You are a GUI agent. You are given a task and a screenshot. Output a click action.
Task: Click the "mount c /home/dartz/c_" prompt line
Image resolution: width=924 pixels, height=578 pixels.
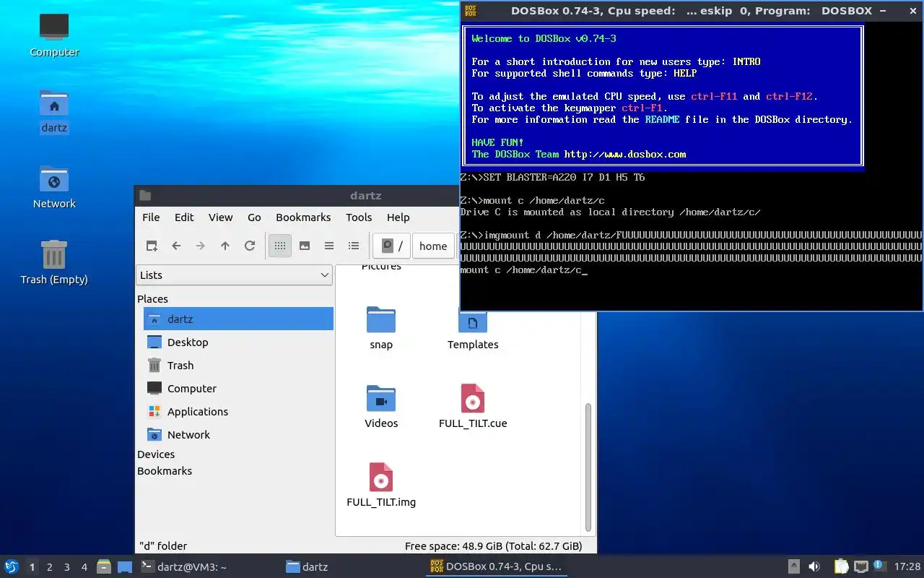[x=524, y=270]
